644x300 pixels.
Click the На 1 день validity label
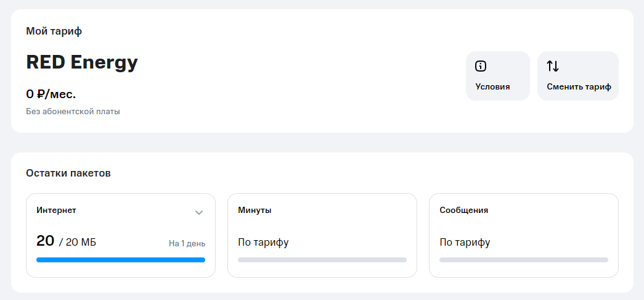point(187,243)
